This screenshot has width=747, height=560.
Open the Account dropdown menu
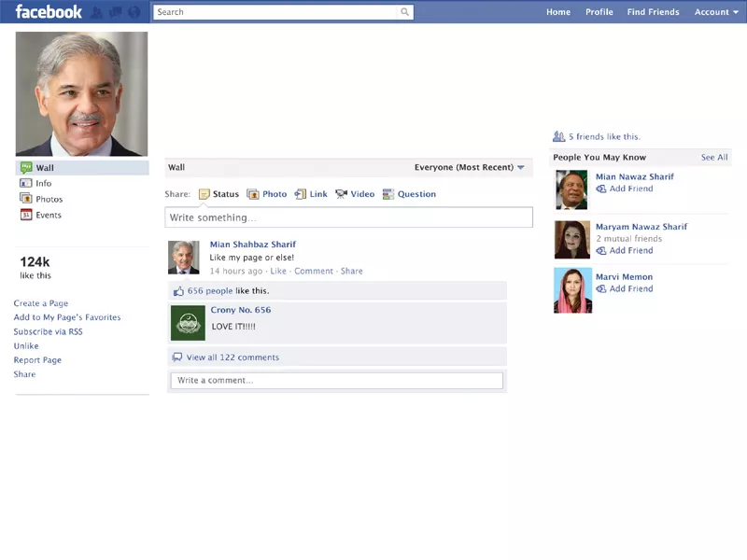pos(716,12)
